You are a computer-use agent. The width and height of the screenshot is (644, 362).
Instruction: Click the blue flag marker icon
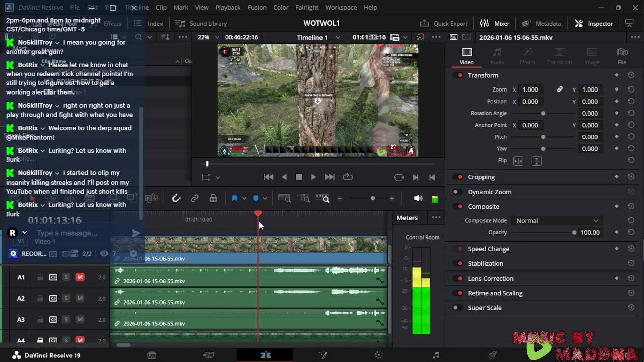click(235, 199)
